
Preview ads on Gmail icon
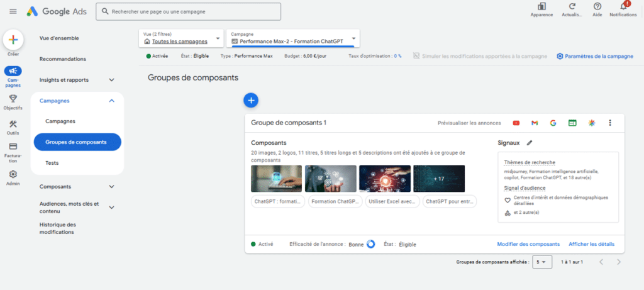pos(535,123)
